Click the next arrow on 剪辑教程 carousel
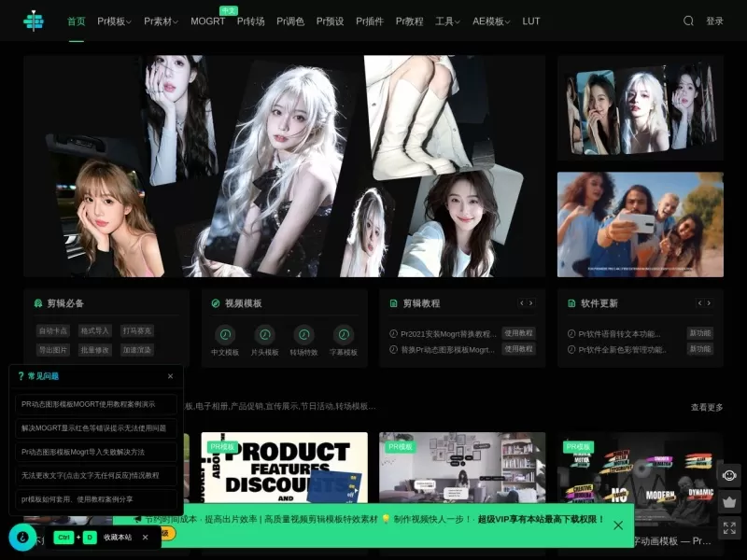The height and width of the screenshot is (560, 747). point(531,302)
